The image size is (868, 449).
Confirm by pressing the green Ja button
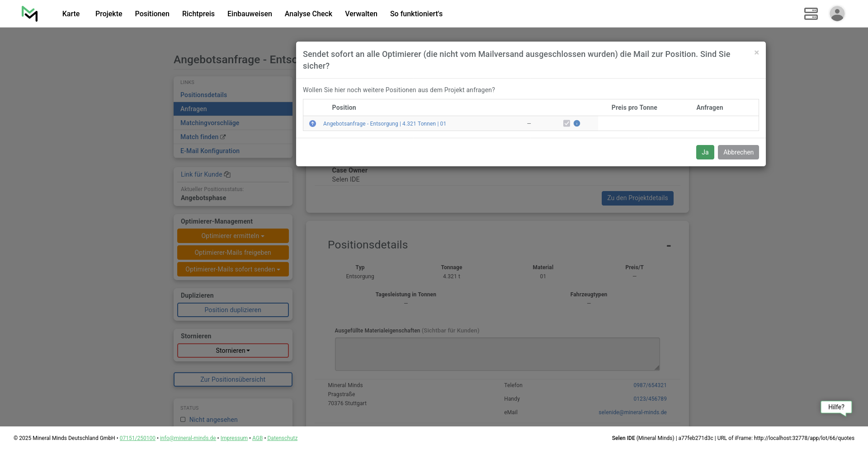coord(705,152)
